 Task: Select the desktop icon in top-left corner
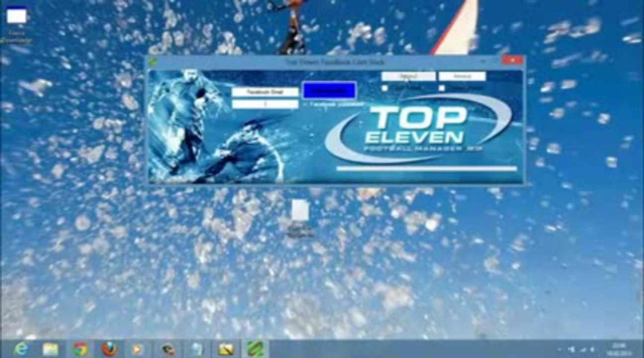click(x=16, y=24)
